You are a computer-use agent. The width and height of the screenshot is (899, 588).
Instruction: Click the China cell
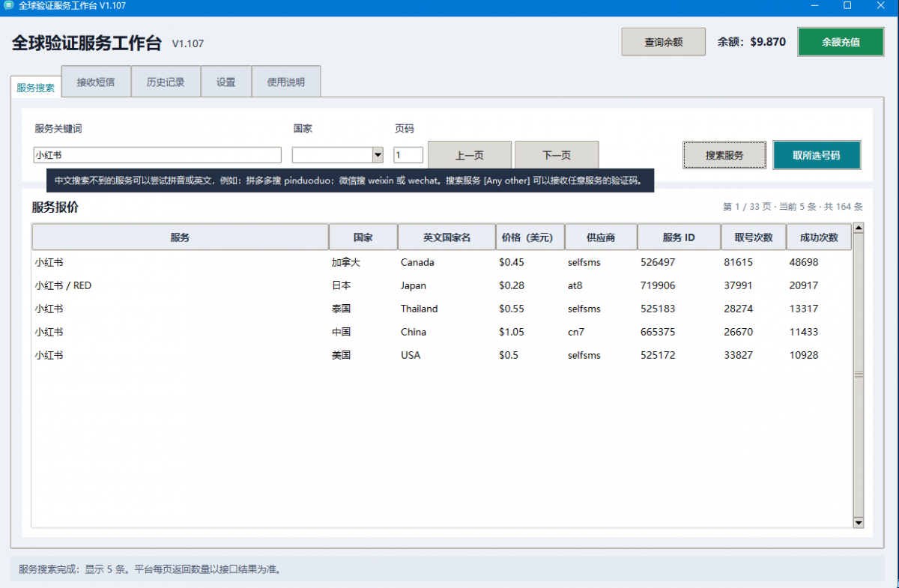click(414, 332)
